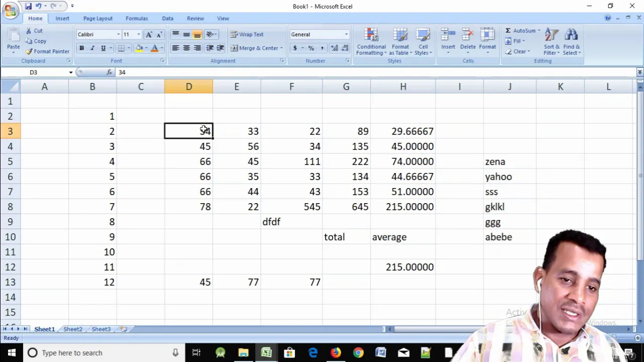Decrease decimal places
Image resolution: width=644 pixels, height=362 pixels.
[x=345, y=48]
